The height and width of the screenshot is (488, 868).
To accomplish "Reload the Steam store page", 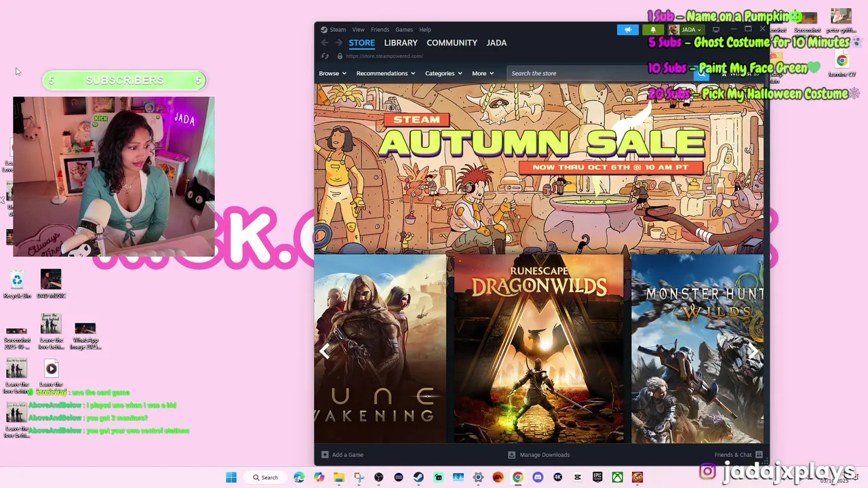I will click(325, 56).
